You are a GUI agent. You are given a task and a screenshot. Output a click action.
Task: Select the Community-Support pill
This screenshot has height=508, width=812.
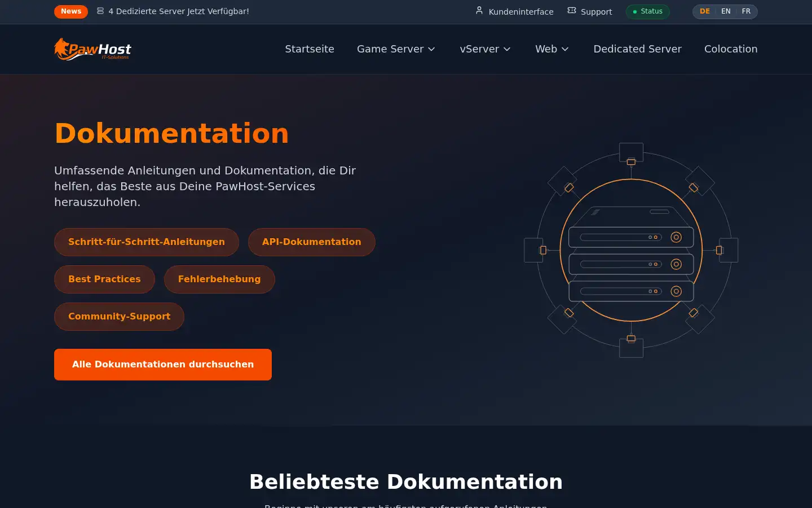(x=119, y=317)
